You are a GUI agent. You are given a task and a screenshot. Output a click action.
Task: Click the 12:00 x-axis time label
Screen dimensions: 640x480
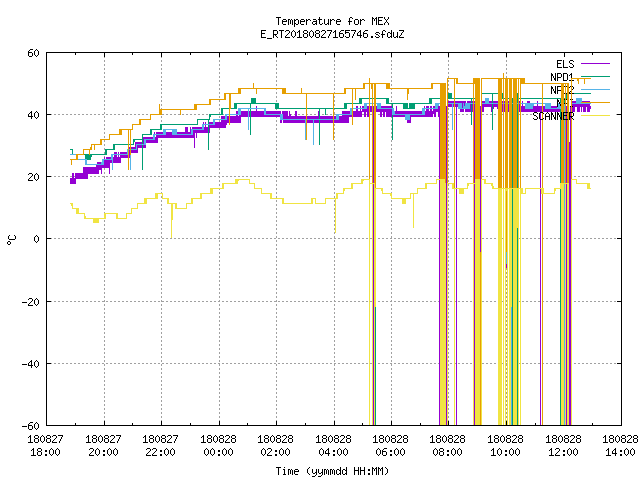click(x=564, y=452)
